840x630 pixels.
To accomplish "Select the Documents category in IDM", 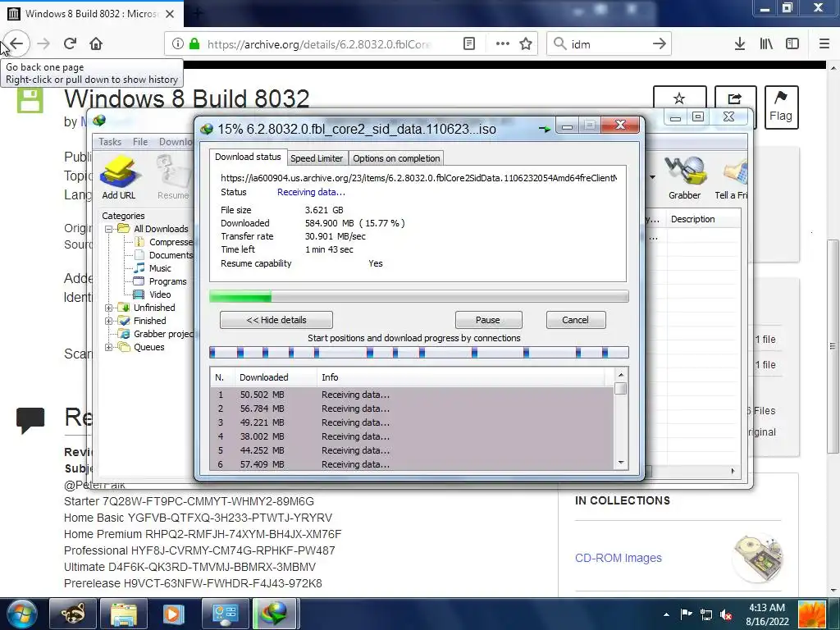I will (x=163, y=255).
